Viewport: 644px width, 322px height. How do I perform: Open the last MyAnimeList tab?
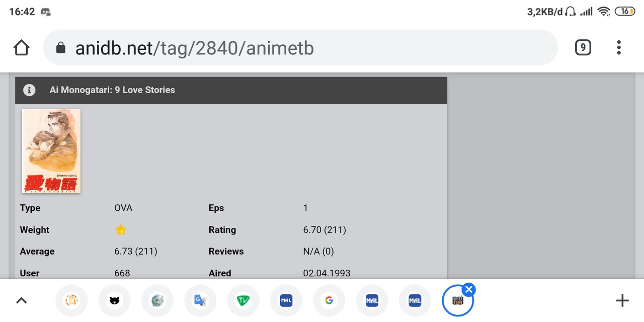click(x=415, y=300)
